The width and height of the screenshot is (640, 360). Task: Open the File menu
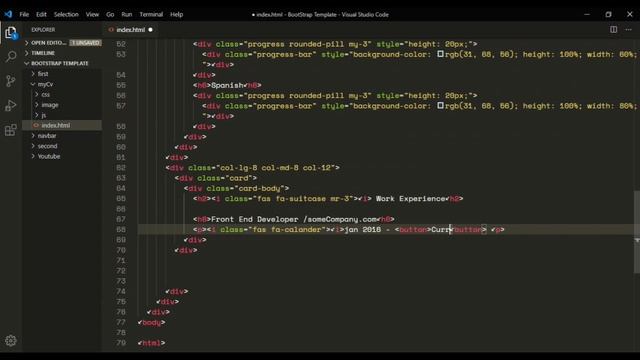tap(24, 14)
